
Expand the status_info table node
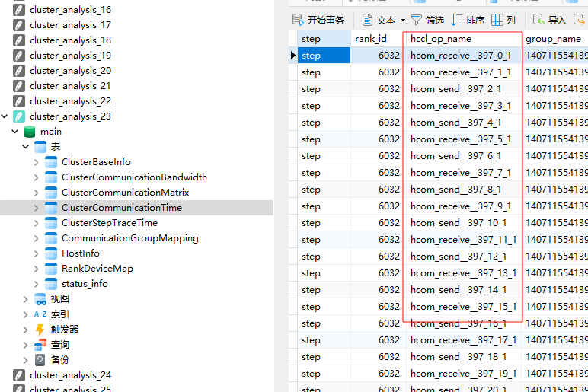coord(36,284)
